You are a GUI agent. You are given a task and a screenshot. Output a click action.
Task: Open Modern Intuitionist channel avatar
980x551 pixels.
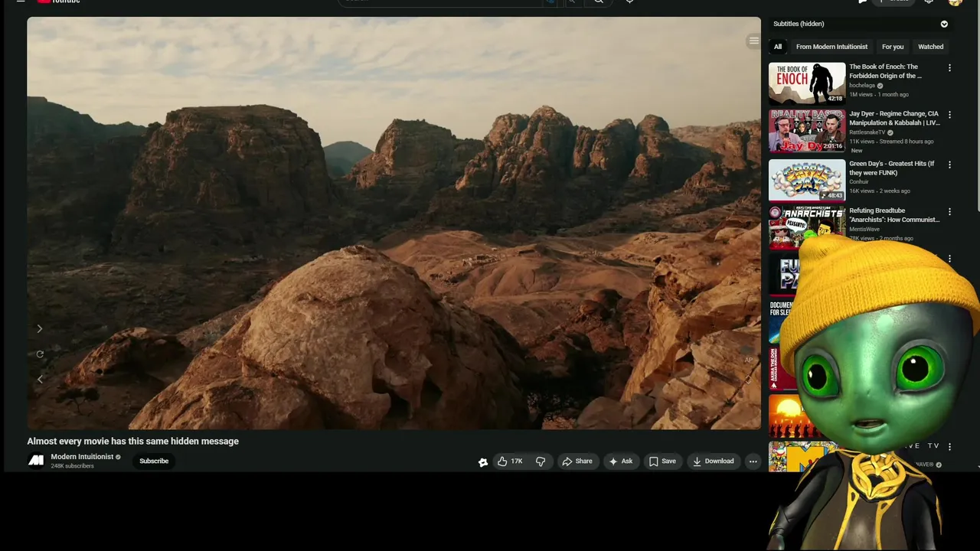click(36, 461)
